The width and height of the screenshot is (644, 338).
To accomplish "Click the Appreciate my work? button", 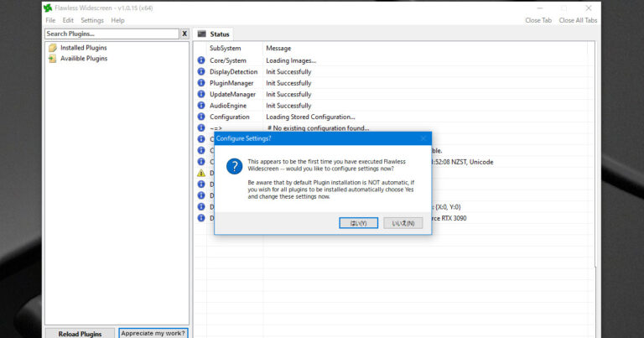I will 153,333.
